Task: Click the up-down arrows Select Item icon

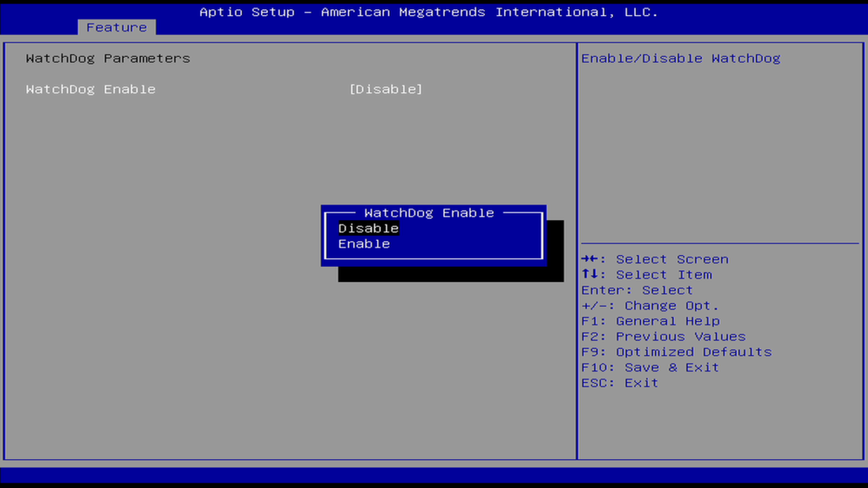Action: coord(590,274)
